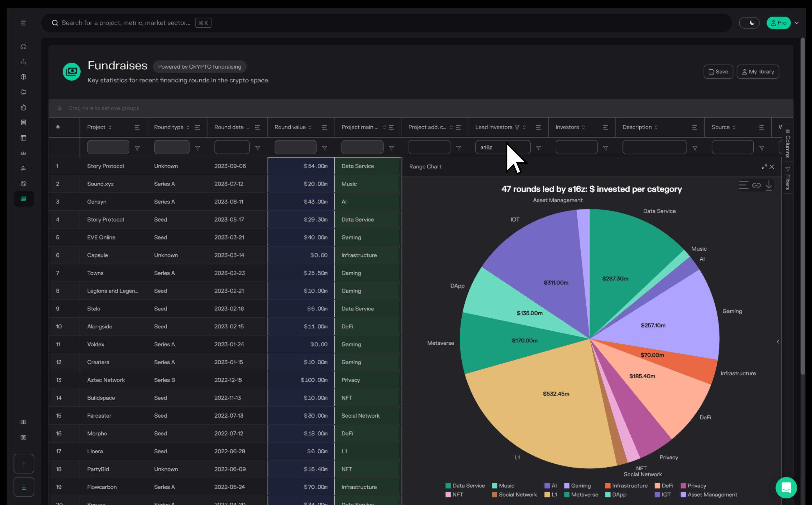Image resolution: width=812 pixels, height=505 pixels.
Task: Click the flame trending sidebar icon
Action: pos(23,107)
